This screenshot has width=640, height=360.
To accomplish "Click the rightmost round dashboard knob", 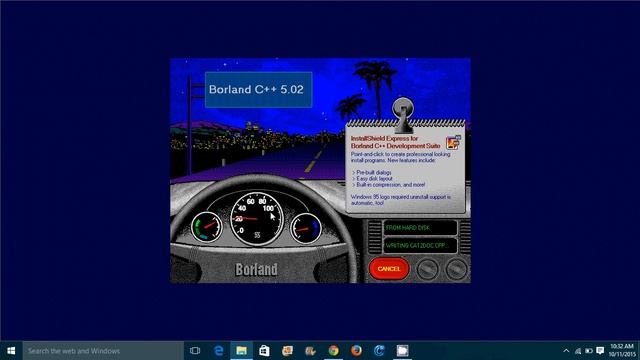I will point(456,269).
